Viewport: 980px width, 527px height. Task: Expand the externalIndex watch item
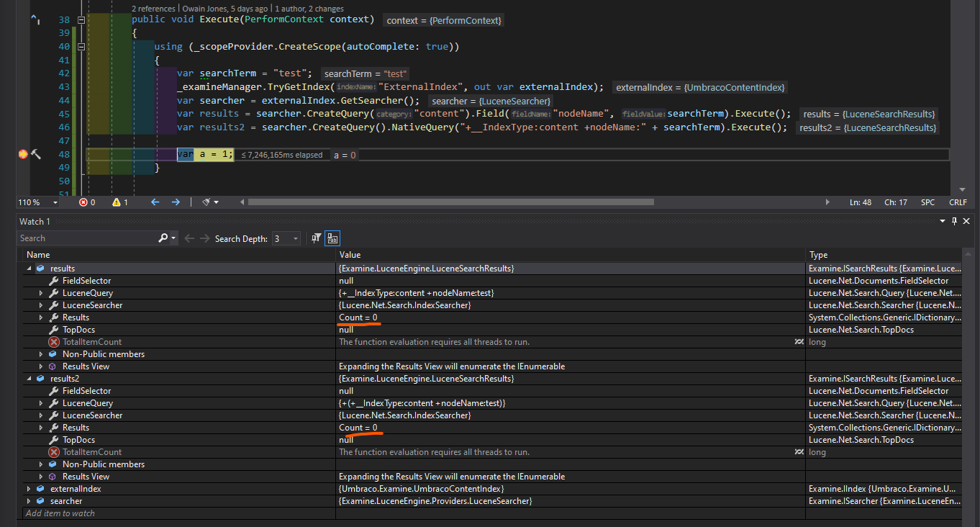click(x=30, y=489)
